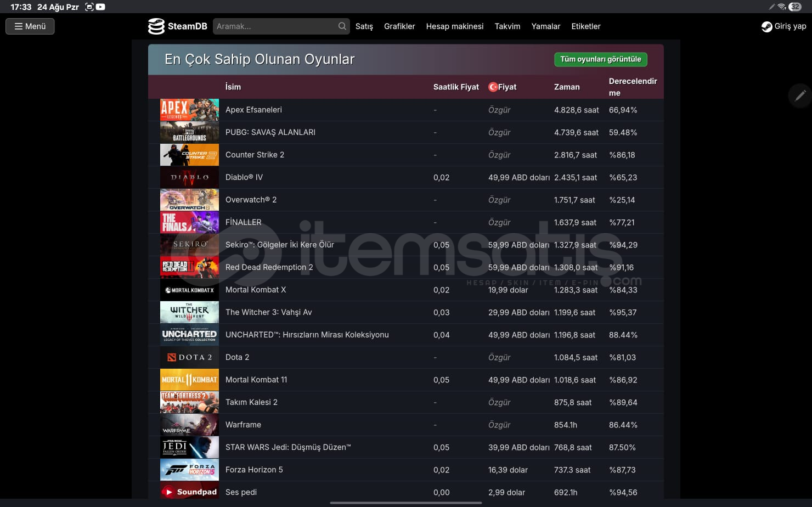812x507 pixels.
Task: Sort by the İsim column header
Action: tap(233, 87)
